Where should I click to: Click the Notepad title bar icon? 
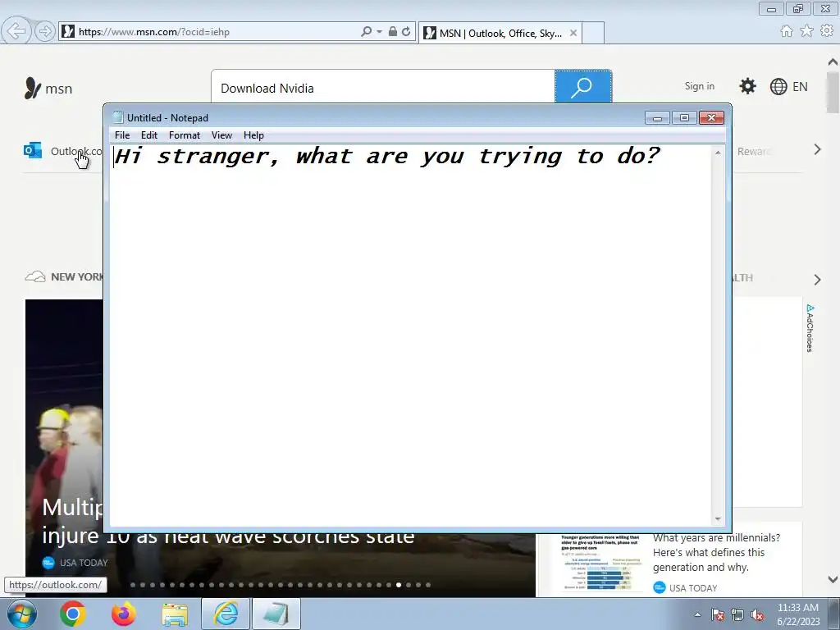click(118, 117)
